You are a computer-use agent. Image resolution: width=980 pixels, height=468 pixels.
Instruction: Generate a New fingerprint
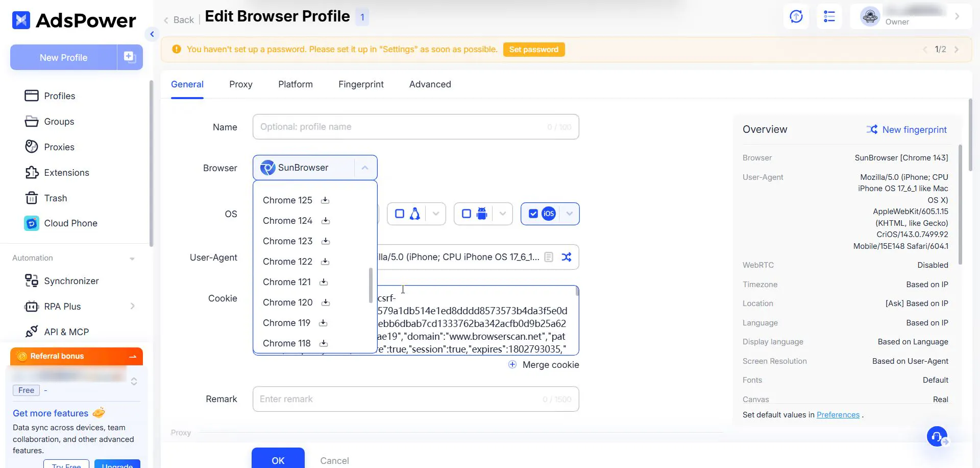point(906,130)
